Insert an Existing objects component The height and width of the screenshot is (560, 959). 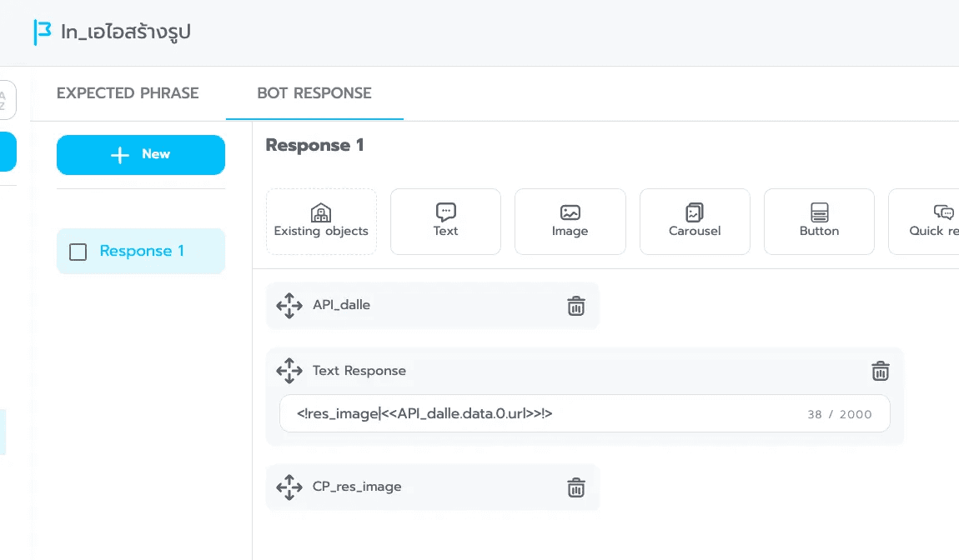point(321,221)
